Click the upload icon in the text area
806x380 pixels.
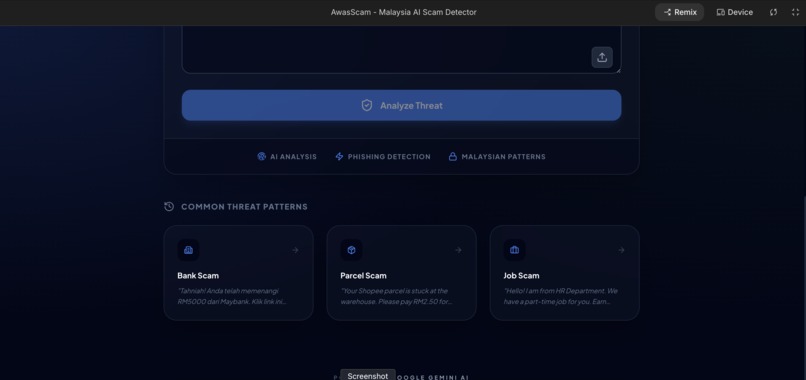click(x=602, y=58)
